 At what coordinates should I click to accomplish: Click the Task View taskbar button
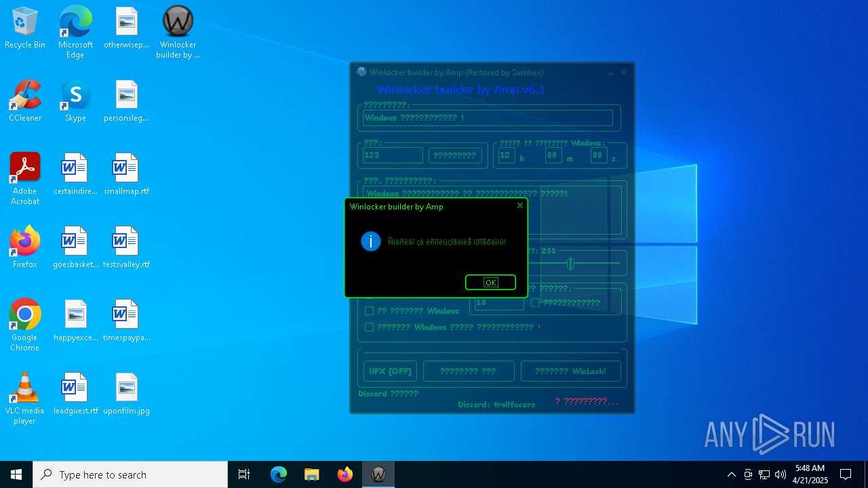tap(244, 474)
